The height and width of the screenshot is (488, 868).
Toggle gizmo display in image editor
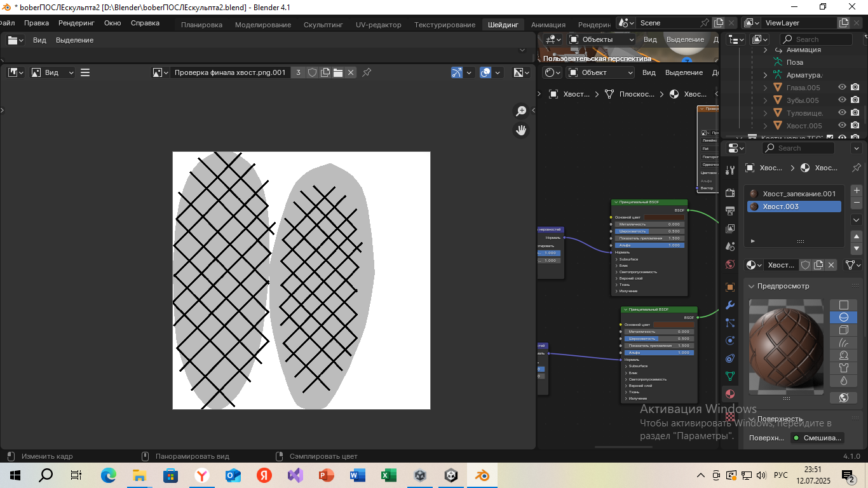click(457, 72)
